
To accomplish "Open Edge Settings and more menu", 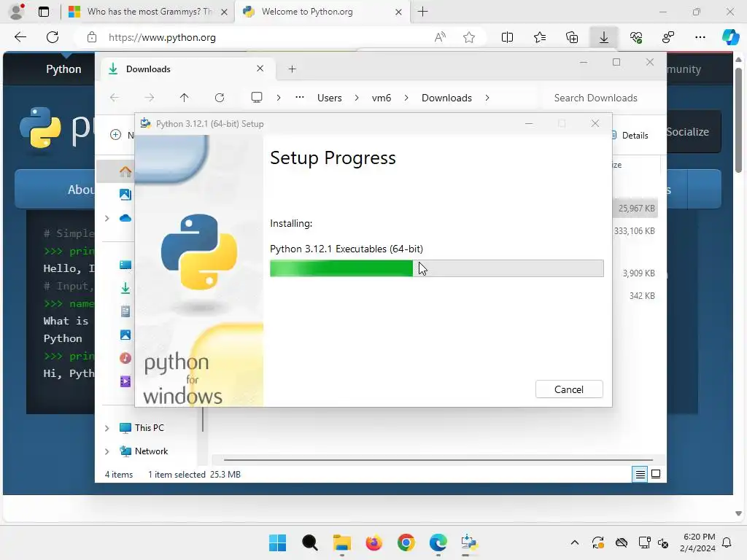I will coord(700,37).
